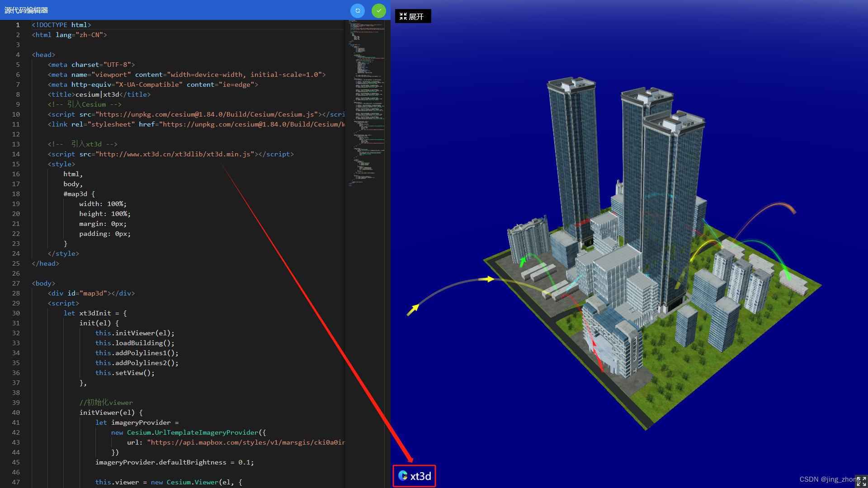Click the 'height: 100%;' CSS line
Viewport: 868px width, 488px height.
[x=105, y=214]
